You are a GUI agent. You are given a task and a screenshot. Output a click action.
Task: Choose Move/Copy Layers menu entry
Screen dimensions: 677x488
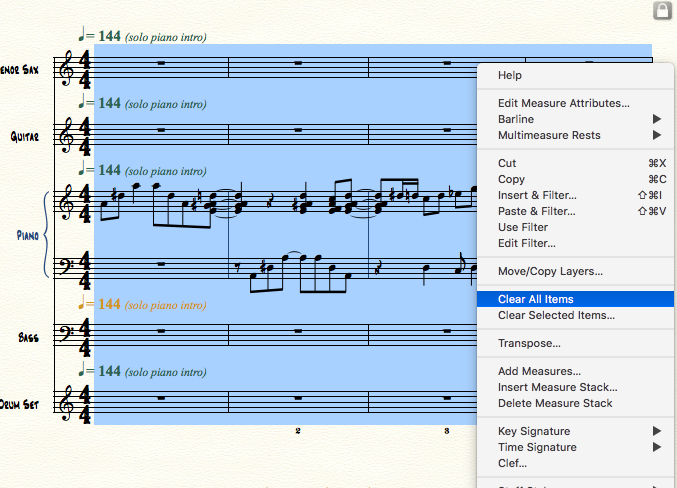550,271
